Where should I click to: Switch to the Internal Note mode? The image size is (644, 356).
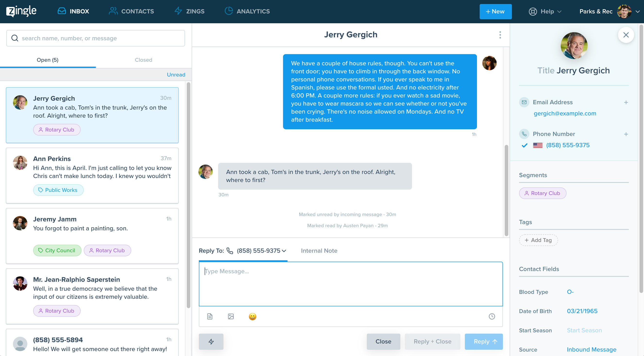pyautogui.click(x=319, y=251)
